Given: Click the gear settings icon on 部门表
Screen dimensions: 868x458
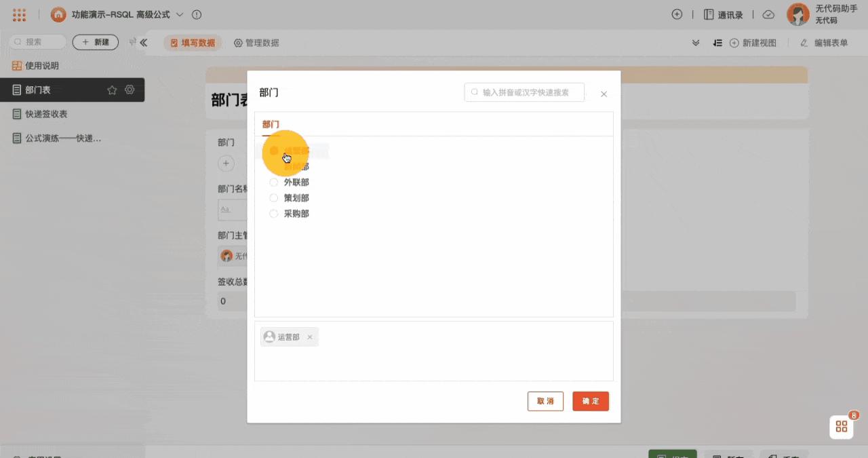Looking at the screenshot, I should coord(130,90).
